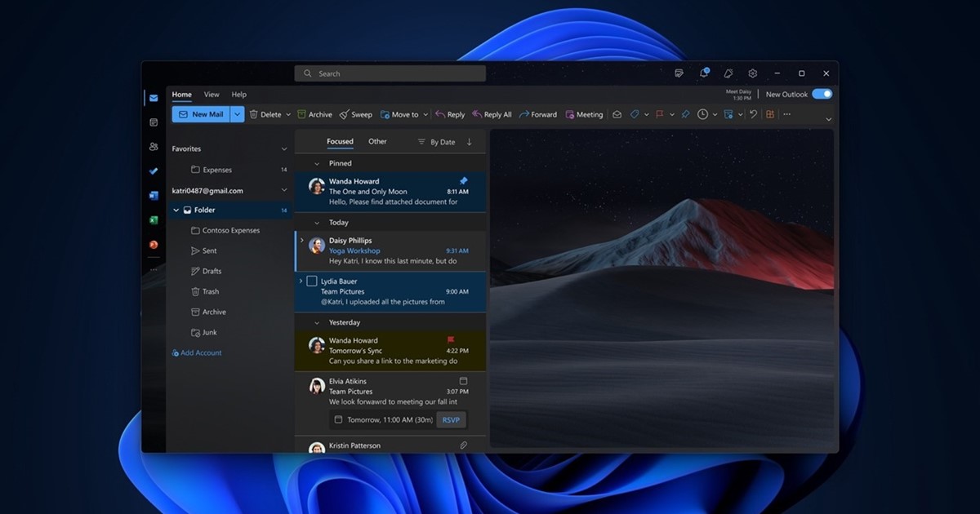
Task: Reply to the current message
Action: pyautogui.click(x=450, y=114)
